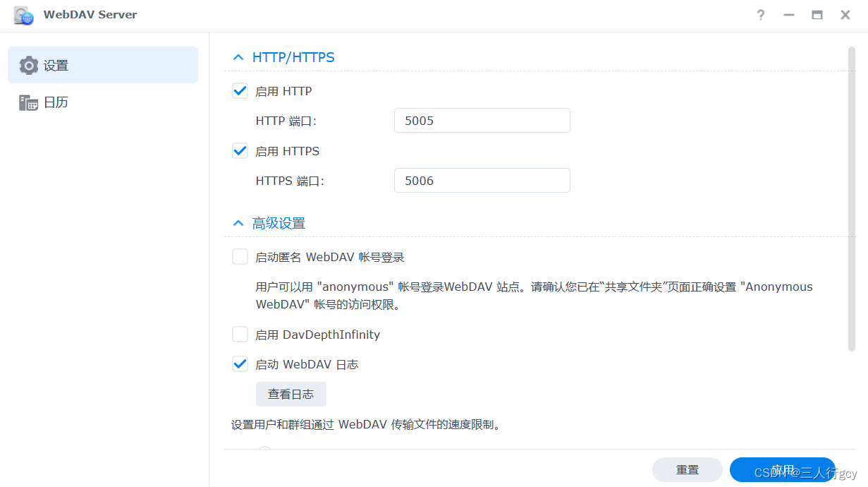Click the HTTP 端口 label
868x487 pixels.
(286, 121)
